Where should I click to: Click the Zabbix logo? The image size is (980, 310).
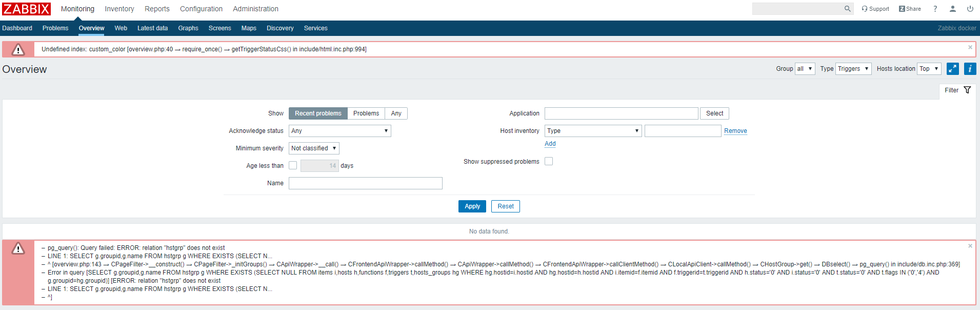point(26,9)
